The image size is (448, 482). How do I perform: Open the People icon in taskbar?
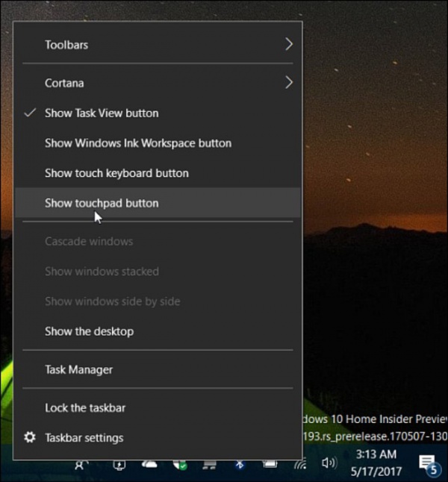(x=82, y=466)
